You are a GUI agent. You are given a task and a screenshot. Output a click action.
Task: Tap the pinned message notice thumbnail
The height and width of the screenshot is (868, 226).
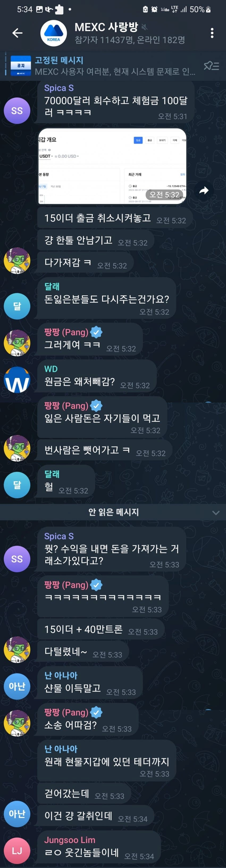(21, 66)
